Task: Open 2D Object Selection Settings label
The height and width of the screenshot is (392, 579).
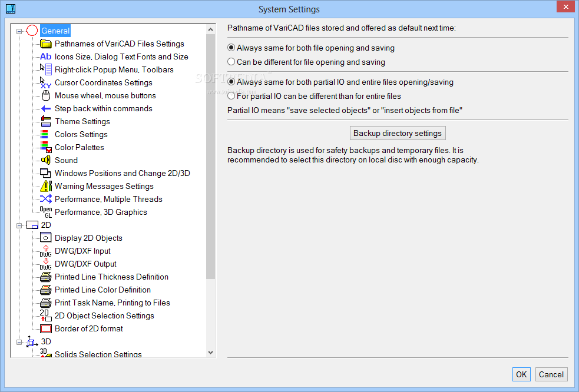Action: 104,315
